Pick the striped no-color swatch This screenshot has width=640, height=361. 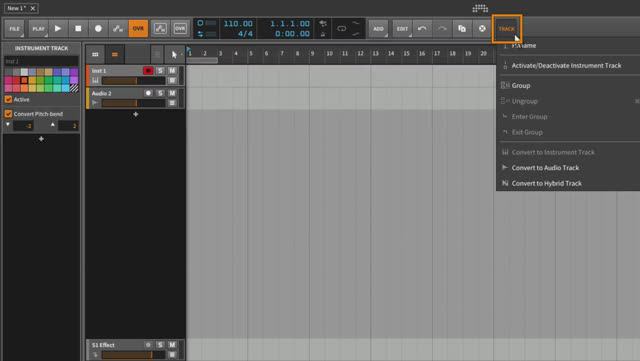click(x=74, y=88)
